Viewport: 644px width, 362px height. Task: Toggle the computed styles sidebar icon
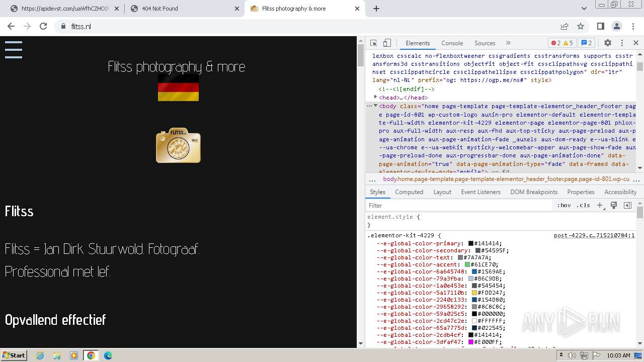pyautogui.click(x=627, y=206)
